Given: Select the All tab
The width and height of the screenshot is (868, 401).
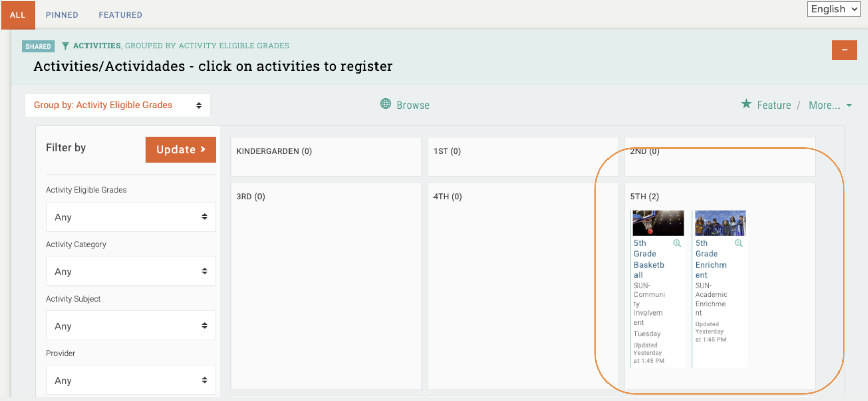Looking at the screenshot, I should pyautogui.click(x=18, y=15).
